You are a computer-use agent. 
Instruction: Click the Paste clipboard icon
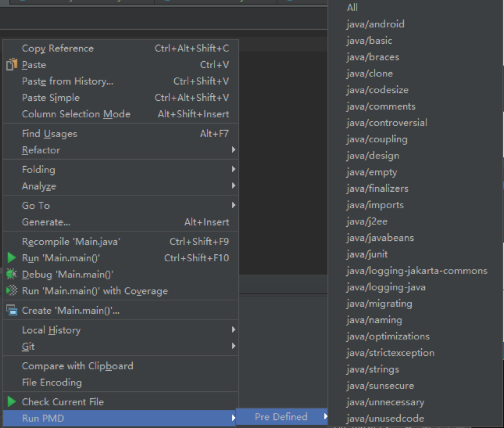[x=12, y=65]
